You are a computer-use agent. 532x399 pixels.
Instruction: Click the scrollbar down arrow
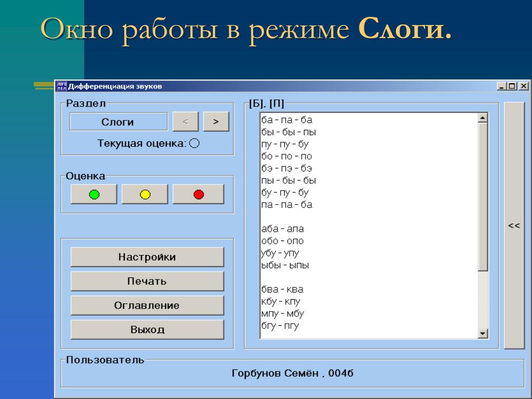[x=483, y=334]
